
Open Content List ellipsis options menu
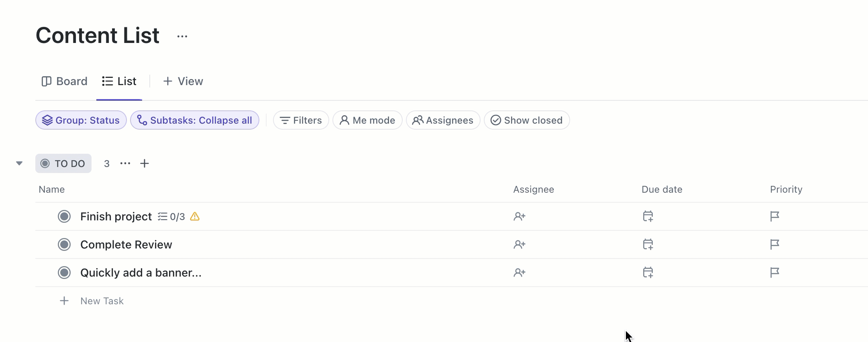pyautogui.click(x=182, y=37)
